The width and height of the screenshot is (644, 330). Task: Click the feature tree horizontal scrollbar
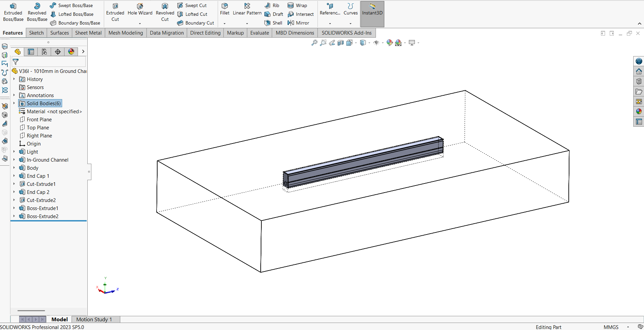[x=31, y=311]
